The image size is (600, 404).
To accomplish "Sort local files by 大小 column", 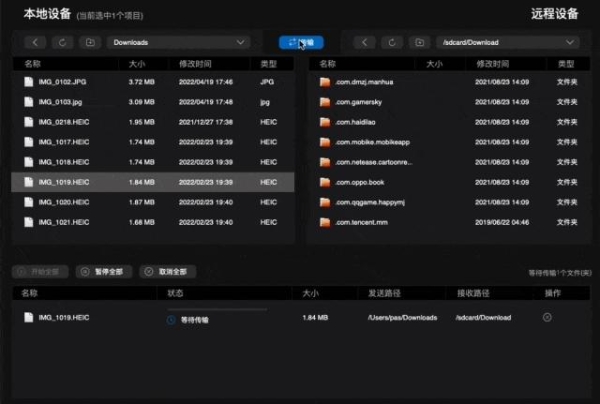I will (137, 64).
